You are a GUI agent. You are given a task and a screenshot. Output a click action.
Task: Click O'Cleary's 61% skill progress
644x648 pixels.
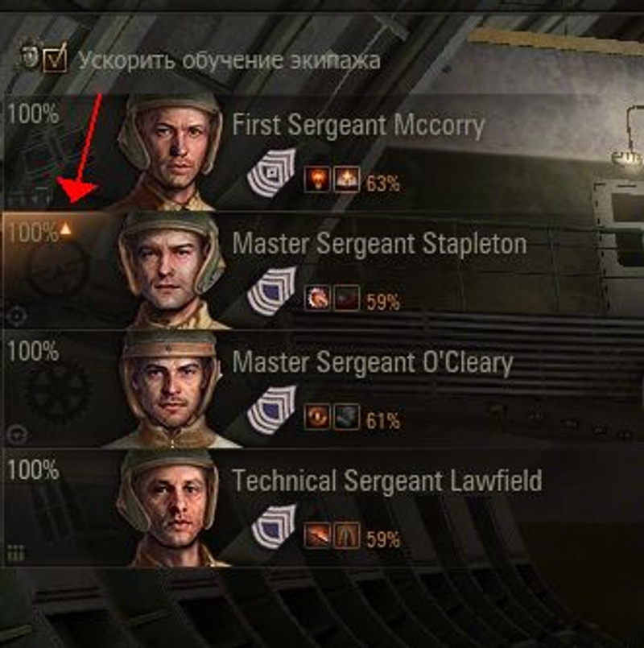click(382, 421)
